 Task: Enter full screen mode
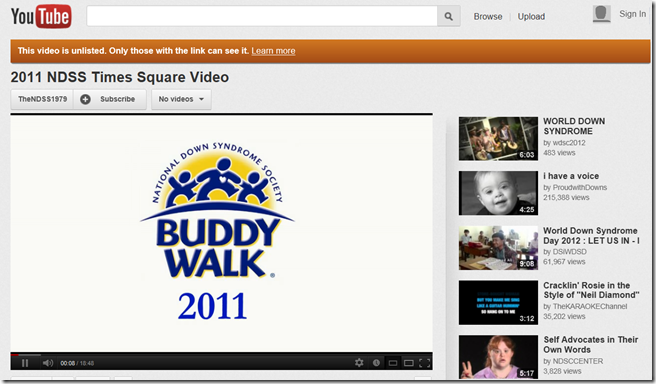coord(425,363)
